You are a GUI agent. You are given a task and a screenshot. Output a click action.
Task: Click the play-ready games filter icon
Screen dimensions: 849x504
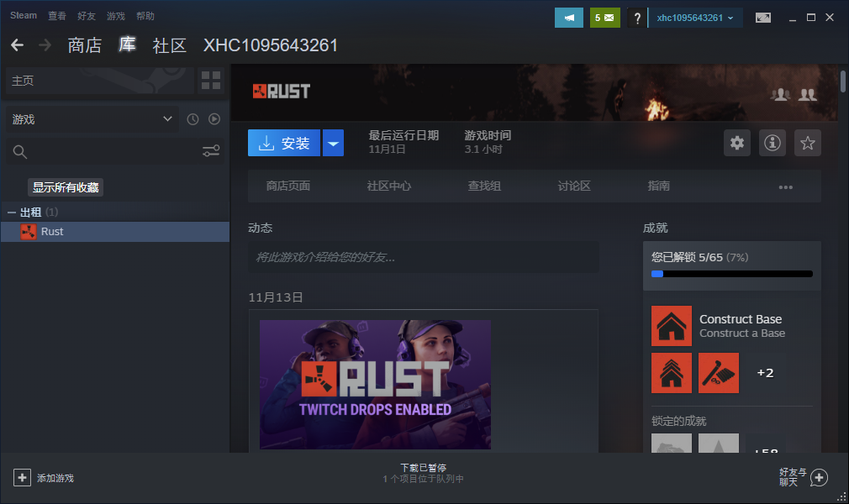click(214, 119)
